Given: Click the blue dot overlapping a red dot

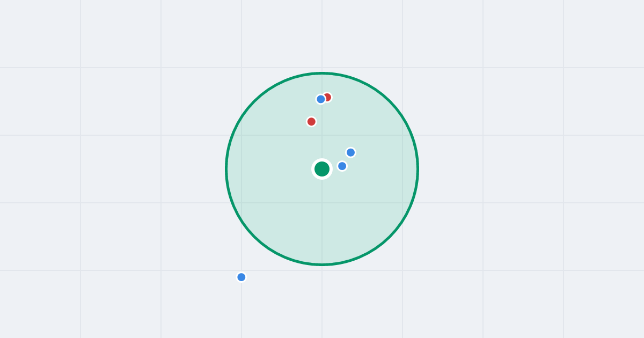Looking at the screenshot, I should coord(321,99).
